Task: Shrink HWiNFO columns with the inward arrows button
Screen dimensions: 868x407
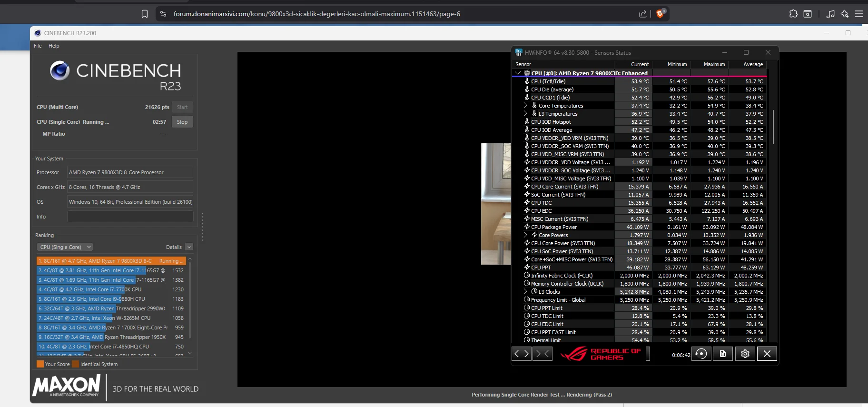Action: pos(543,354)
